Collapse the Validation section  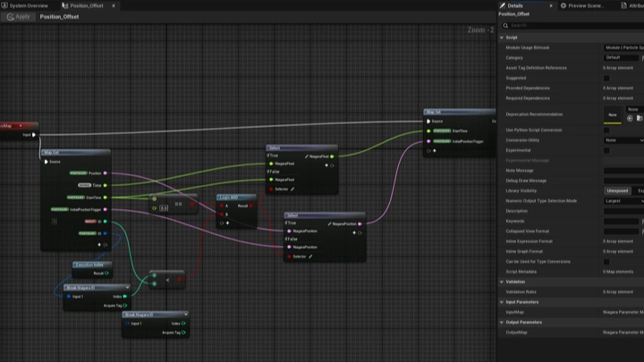pos(502,282)
